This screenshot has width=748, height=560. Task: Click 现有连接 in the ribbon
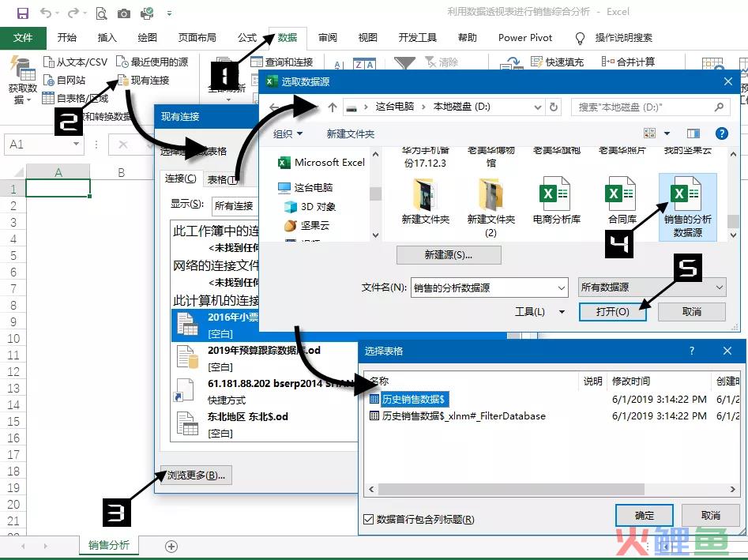pos(144,80)
